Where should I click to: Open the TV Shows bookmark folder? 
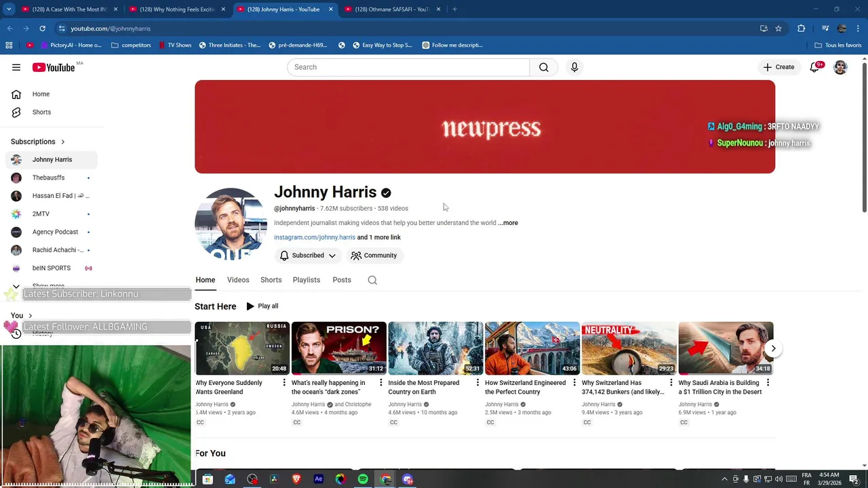175,45
